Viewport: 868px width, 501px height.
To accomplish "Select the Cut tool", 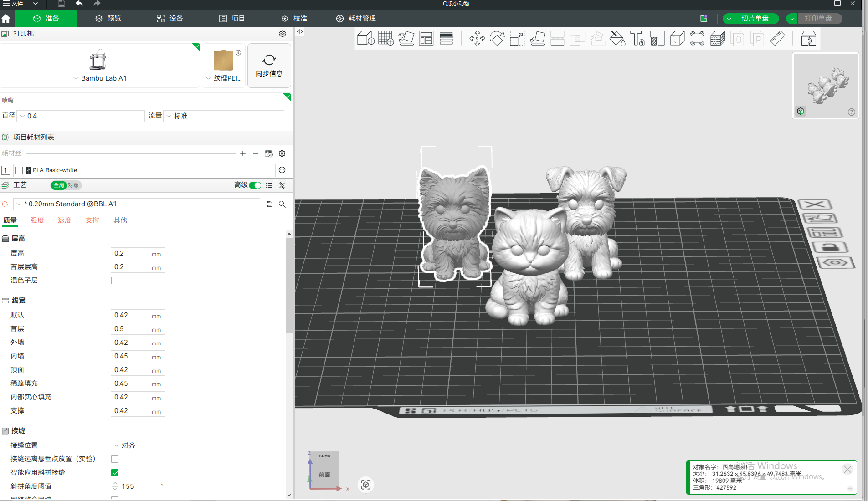I will [x=557, y=38].
